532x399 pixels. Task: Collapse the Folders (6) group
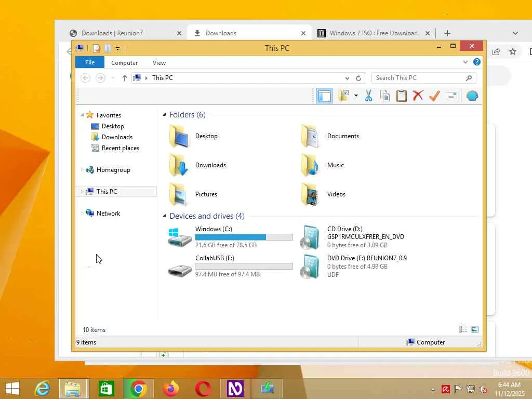[x=164, y=115]
